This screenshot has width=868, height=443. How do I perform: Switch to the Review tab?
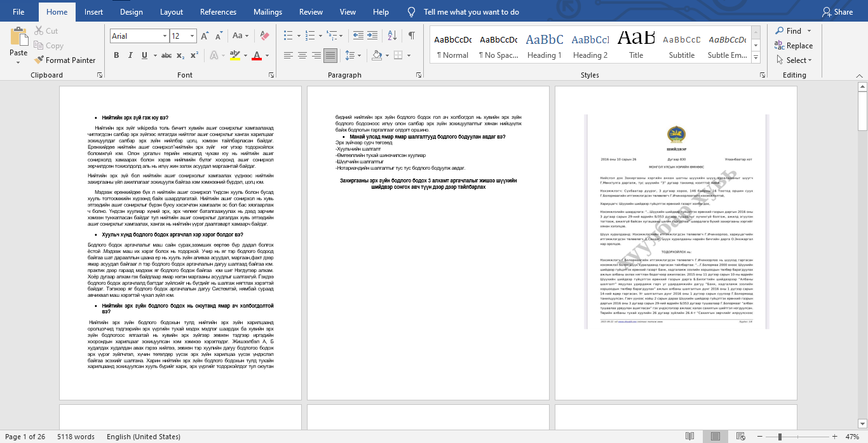pyautogui.click(x=311, y=11)
